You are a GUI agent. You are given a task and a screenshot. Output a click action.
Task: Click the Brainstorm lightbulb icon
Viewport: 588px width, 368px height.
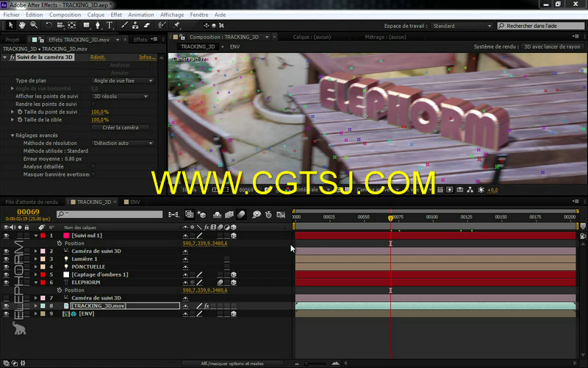[x=257, y=214]
